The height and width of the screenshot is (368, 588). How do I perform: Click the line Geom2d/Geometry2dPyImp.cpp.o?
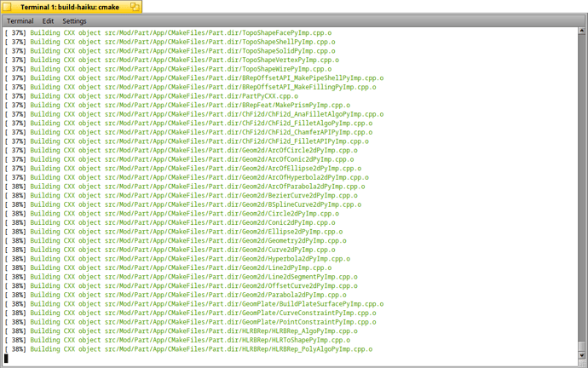click(x=176, y=240)
